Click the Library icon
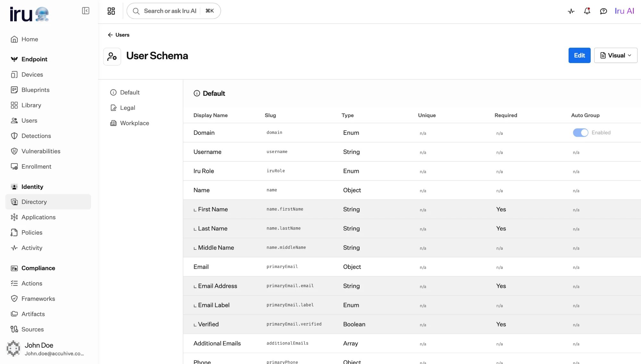This screenshot has width=641, height=364. pos(14,105)
